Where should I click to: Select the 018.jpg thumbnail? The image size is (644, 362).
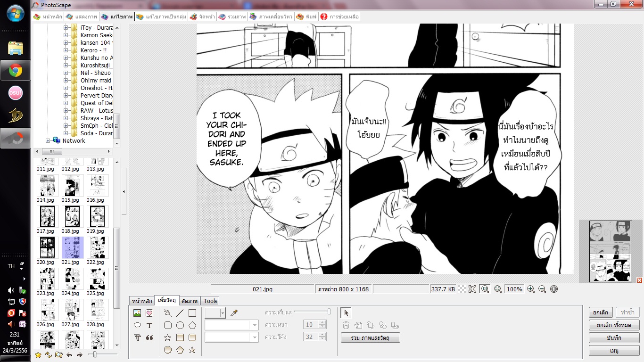[x=72, y=219]
